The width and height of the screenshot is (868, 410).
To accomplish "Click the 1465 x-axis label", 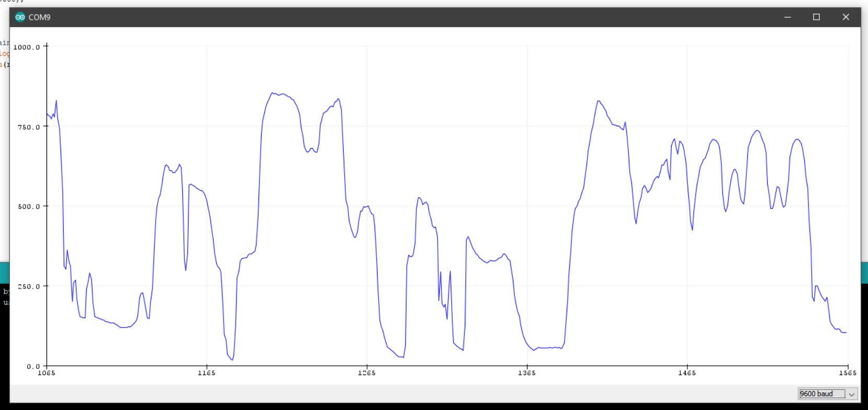I will (687, 373).
